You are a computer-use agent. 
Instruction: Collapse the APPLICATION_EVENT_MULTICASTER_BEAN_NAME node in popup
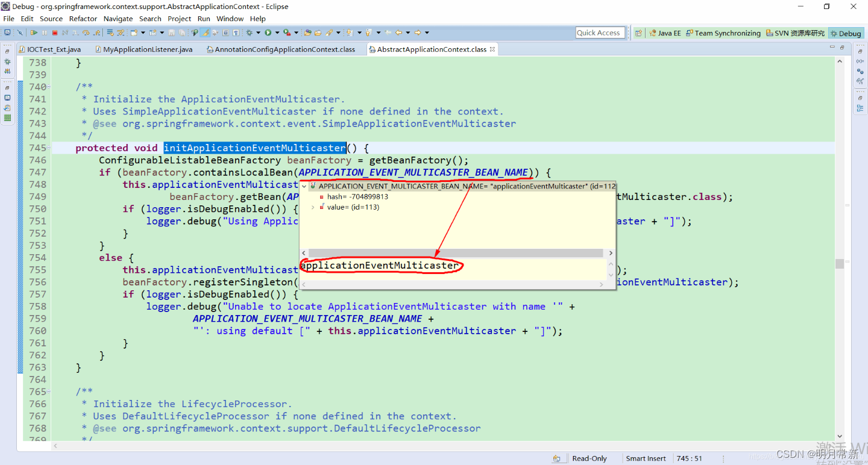(x=304, y=187)
